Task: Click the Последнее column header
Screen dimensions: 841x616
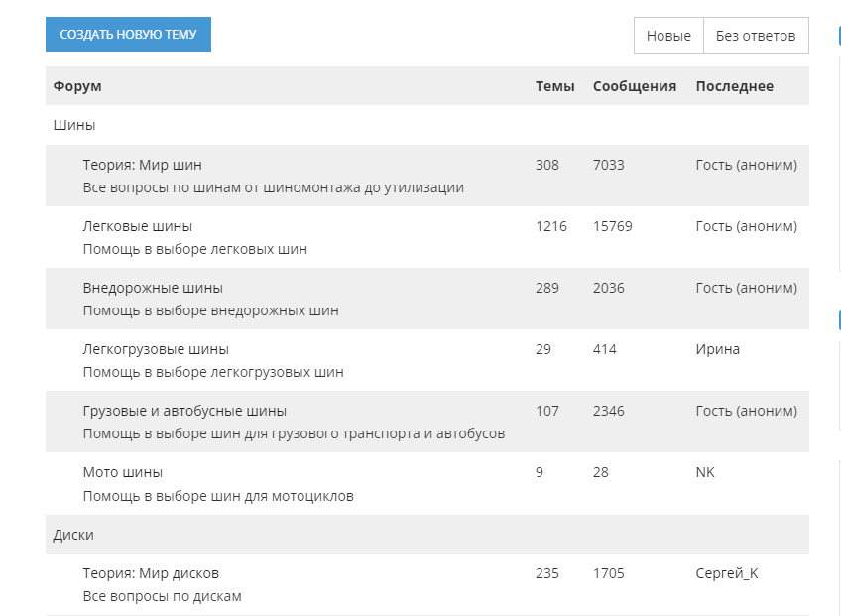Action: pyautogui.click(x=734, y=86)
